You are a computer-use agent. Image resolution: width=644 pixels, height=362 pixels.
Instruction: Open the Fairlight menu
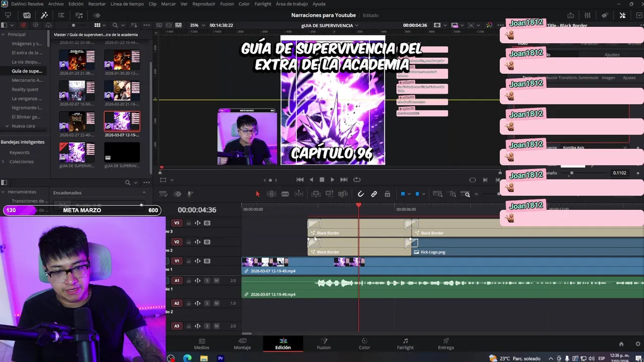(x=263, y=4)
